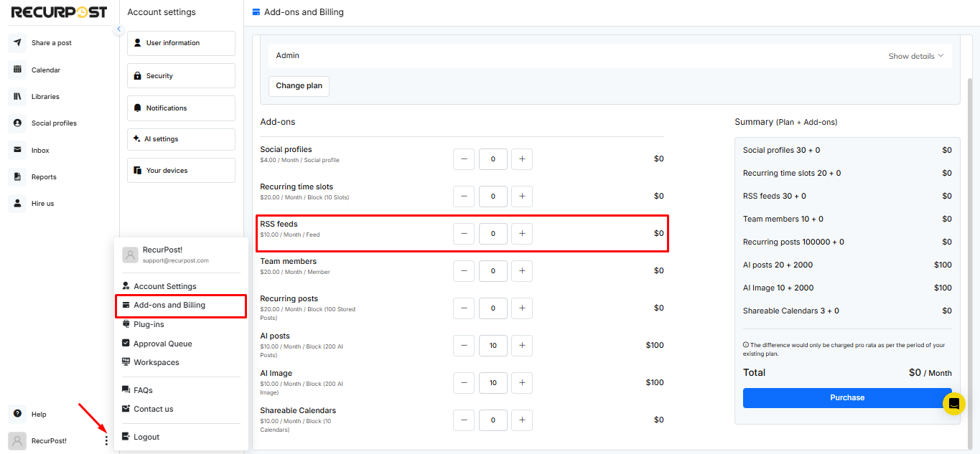This screenshot has width=980, height=454.
Task: Click the AI posts quantity field
Action: pos(493,346)
